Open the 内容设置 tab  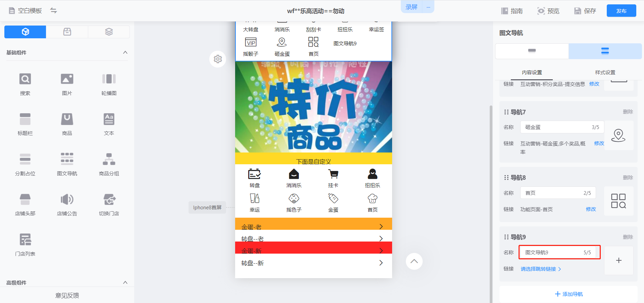click(x=532, y=73)
